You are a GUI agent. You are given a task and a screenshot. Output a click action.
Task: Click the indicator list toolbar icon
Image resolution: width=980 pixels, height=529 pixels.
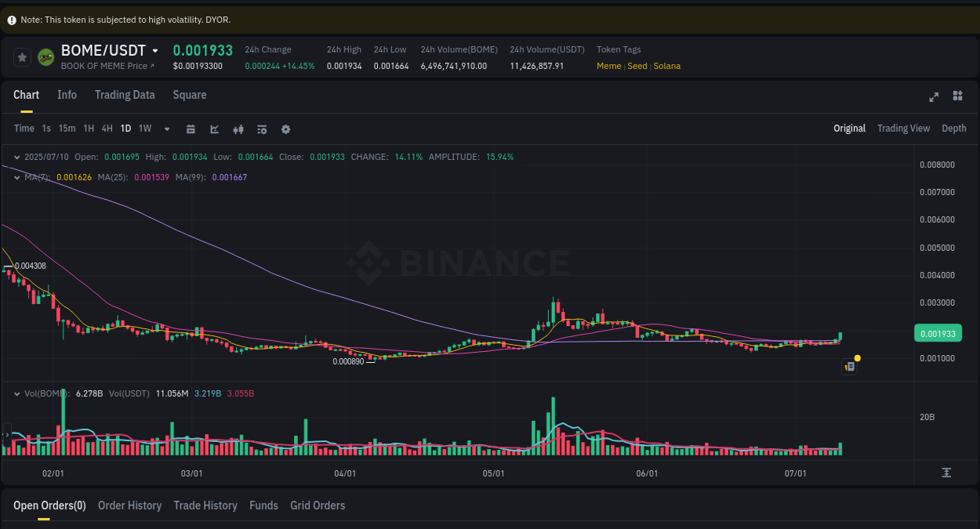click(x=262, y=129)
